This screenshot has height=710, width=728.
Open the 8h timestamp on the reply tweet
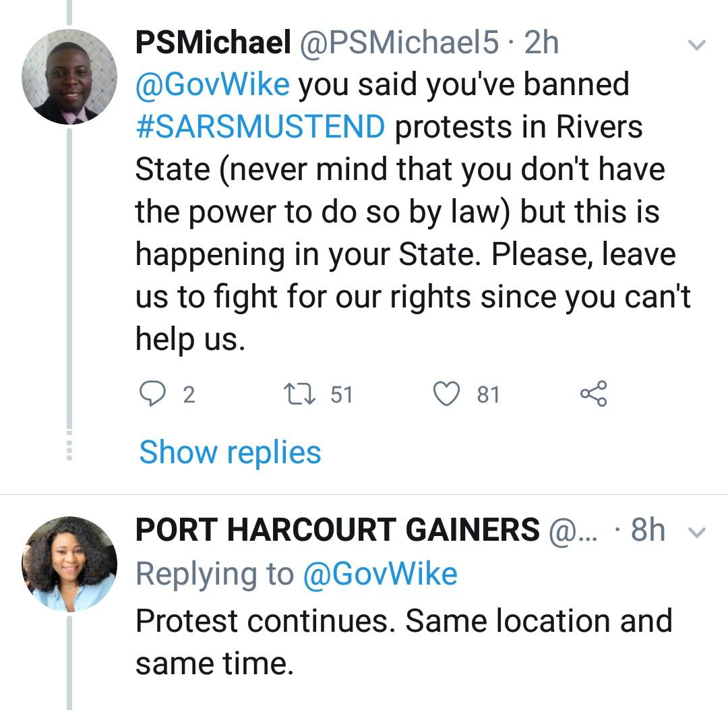click(x=648, y=531)
